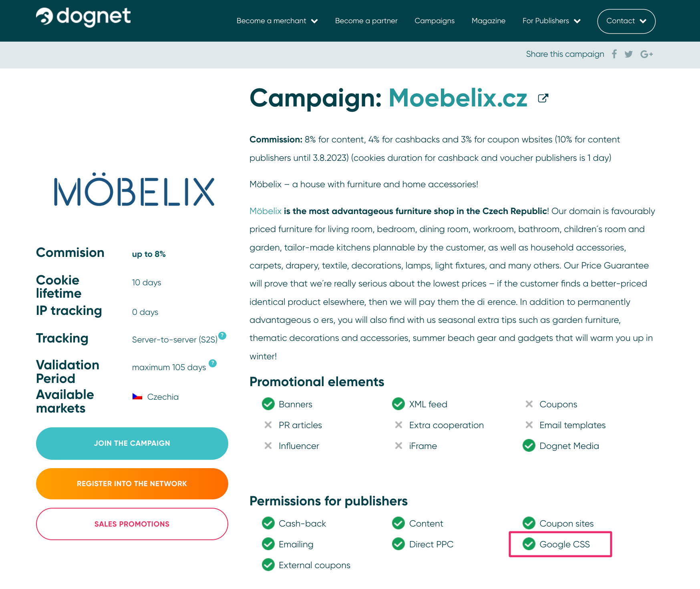Share campaign on Google Plus
This screenshot has width=700, height=589.
(646, 54)
